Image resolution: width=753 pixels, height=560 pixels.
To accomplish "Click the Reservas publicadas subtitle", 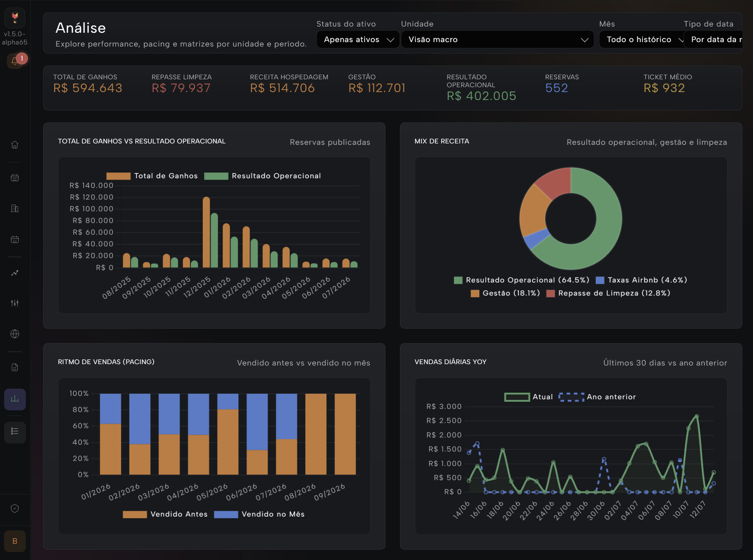I will click(330, 142).
